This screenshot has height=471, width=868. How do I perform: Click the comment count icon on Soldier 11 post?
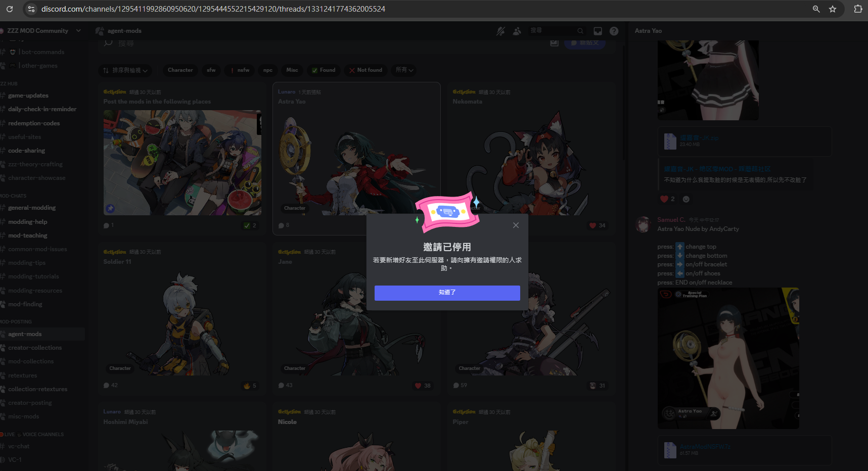click(106, 386)
